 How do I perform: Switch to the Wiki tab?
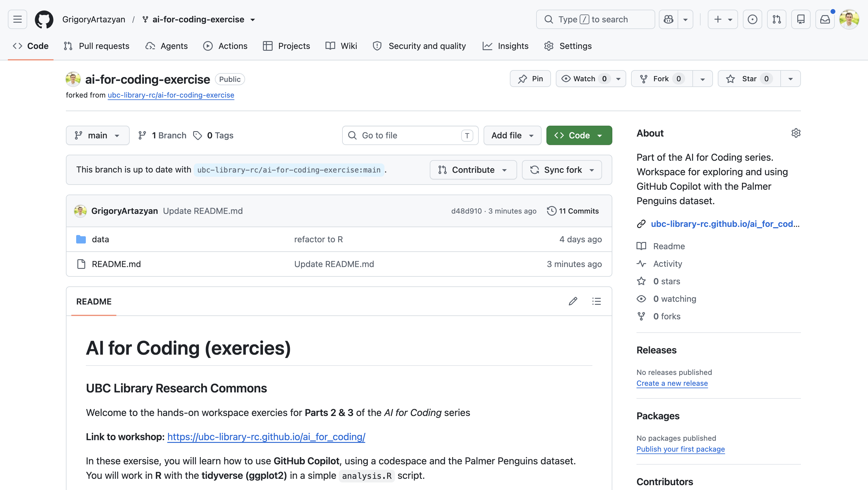(x=341, y=46)
